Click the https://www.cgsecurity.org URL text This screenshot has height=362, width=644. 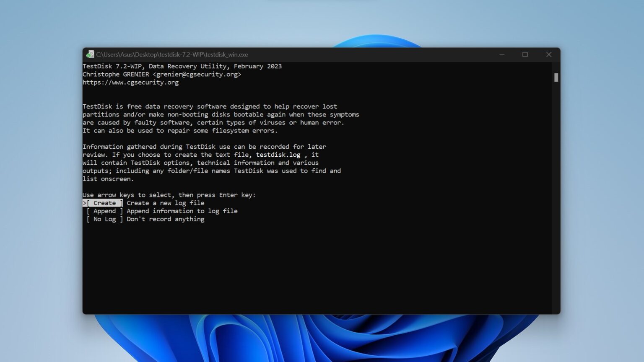coord(130,83)
